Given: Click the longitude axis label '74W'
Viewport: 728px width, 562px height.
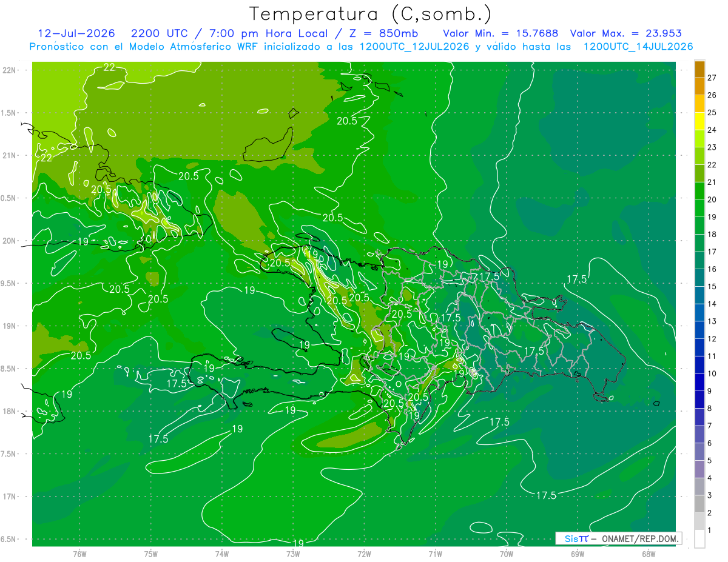Looking at the screenshot, I should click(x=222, y=554).
